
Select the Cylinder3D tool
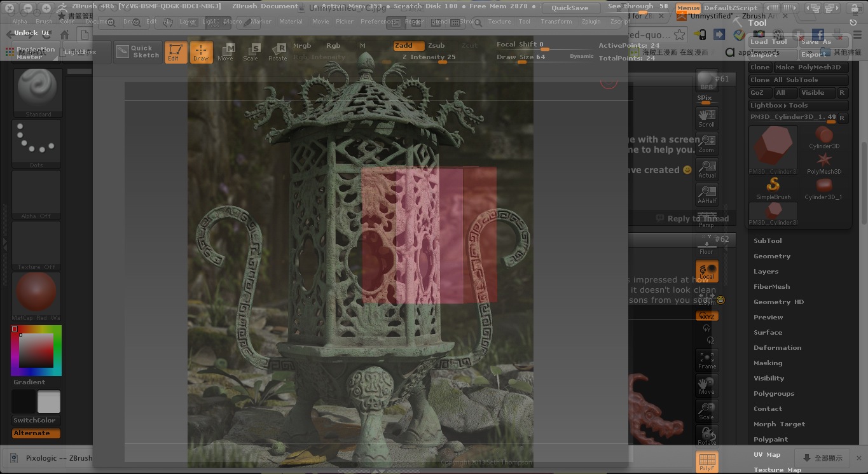(824, 138)
